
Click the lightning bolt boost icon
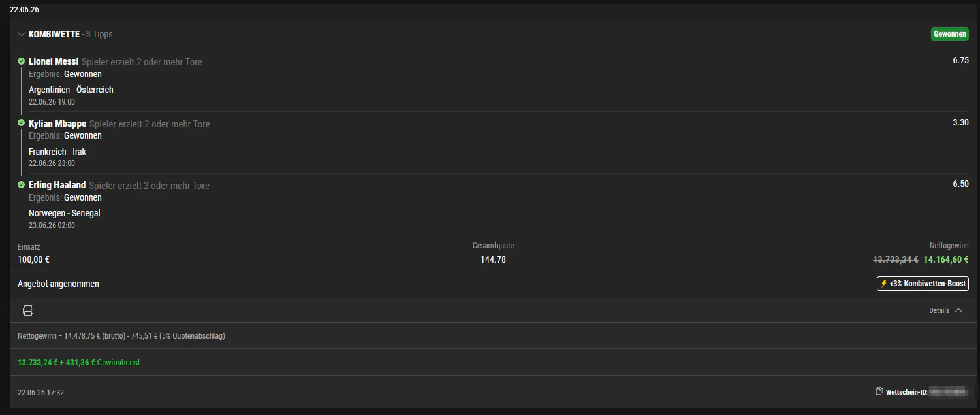point(884,284)
